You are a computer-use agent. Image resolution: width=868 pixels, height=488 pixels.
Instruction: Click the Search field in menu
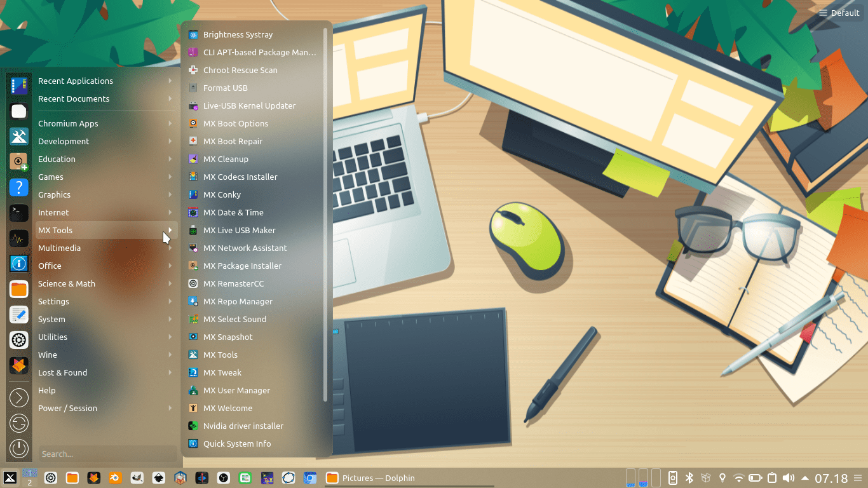click(107, 454)
